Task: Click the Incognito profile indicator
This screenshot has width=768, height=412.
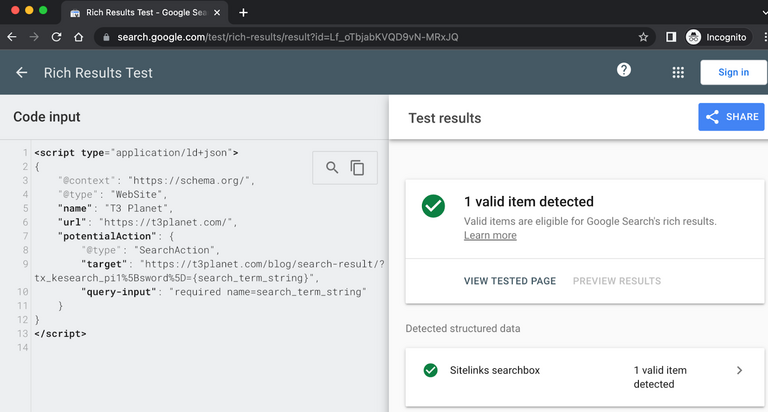Action: tap(717, 37)
